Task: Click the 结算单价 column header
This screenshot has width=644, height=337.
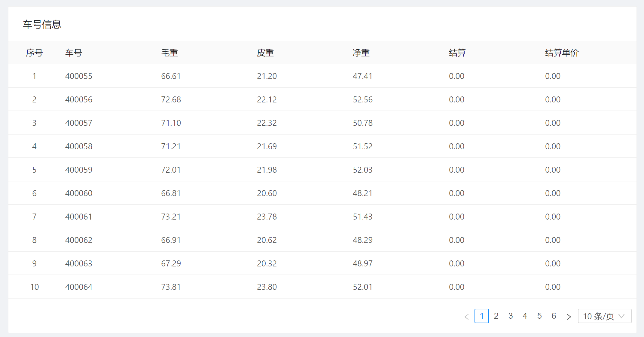Action: (x=562, y=53)
